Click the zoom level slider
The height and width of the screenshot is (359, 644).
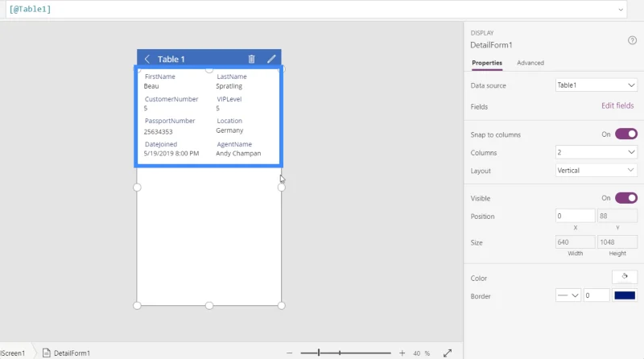345,353
